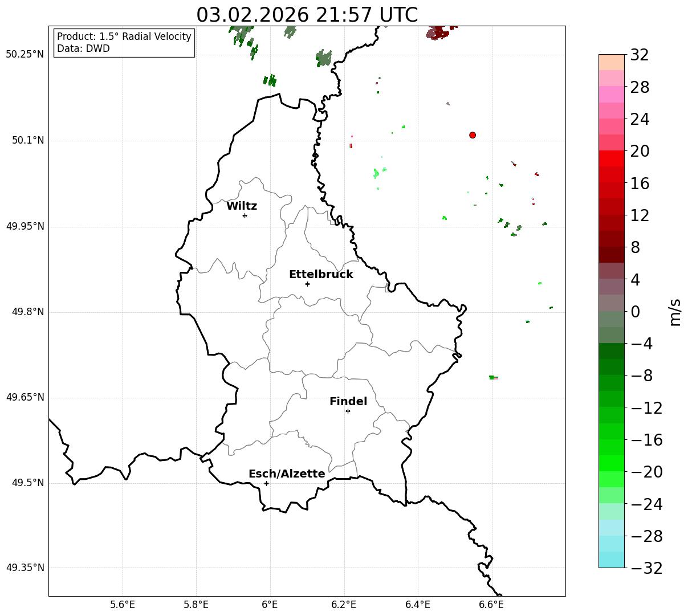This screenshot has height=616, width=688.
Task: Click the 49.8°N latitude label
Action: (28, 312)
